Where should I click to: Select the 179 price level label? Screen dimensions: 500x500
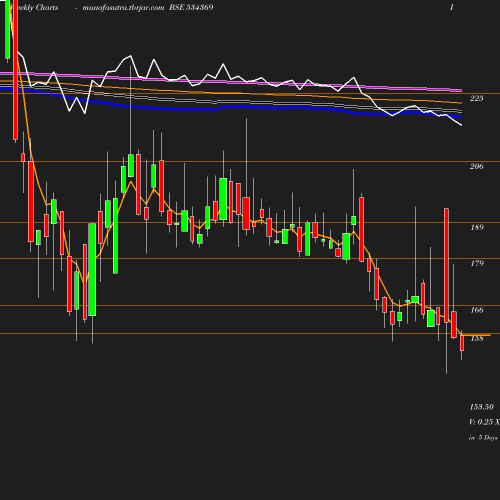[477, 263]
